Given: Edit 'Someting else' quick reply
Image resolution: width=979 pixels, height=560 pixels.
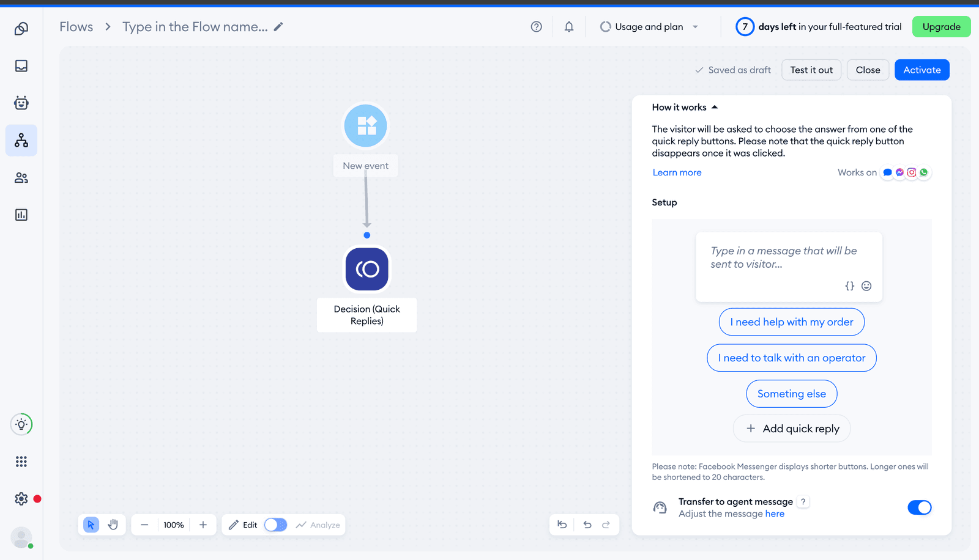Looking at the screenshot, I should (792, 394).
